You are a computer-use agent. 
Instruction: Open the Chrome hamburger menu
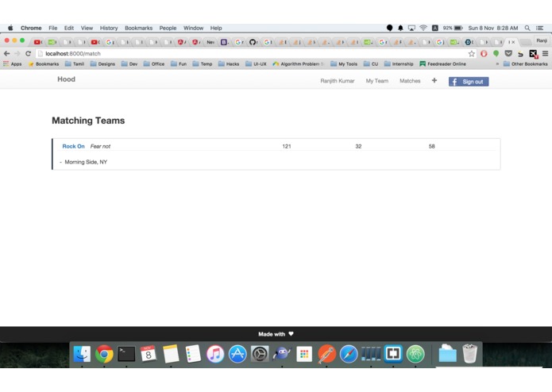point(545,53)
